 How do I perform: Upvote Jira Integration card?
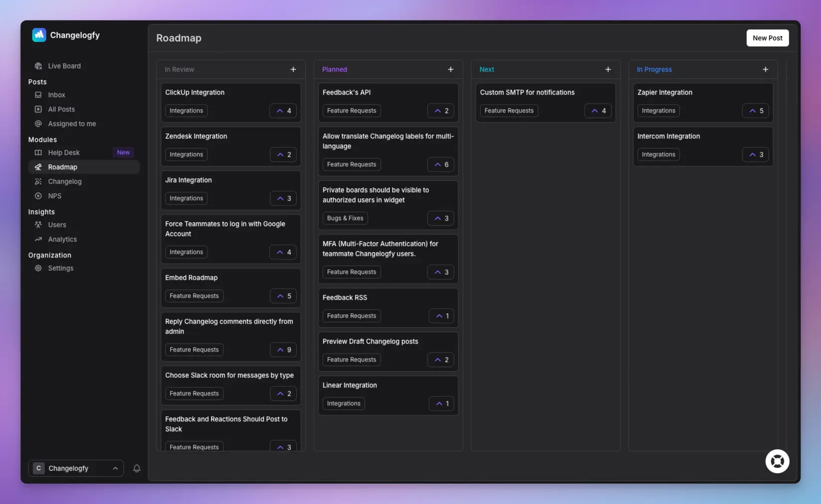(x=283, y=198)
